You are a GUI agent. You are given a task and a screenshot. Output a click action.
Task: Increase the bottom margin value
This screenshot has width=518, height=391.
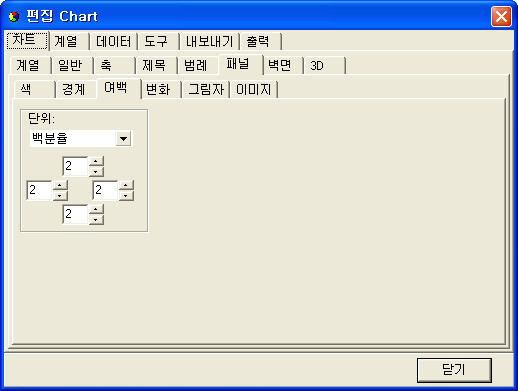pyautogui.click(x=96, y=209)
